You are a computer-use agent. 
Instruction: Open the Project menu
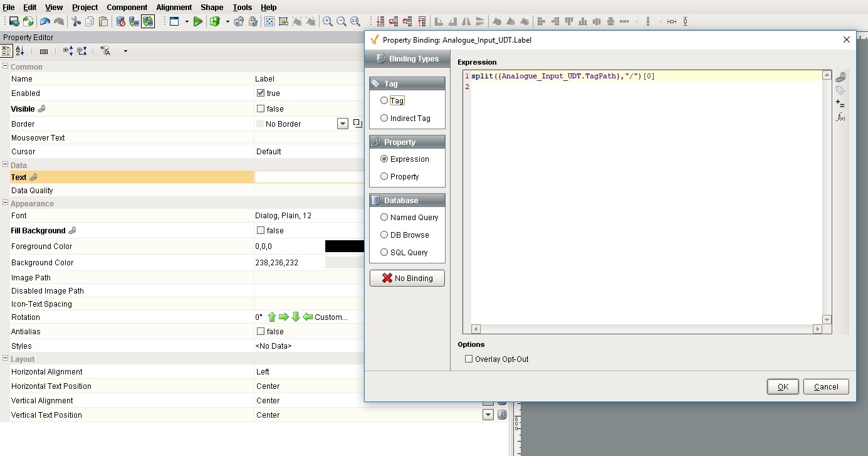pyautogui.click(x=85, y=8)
